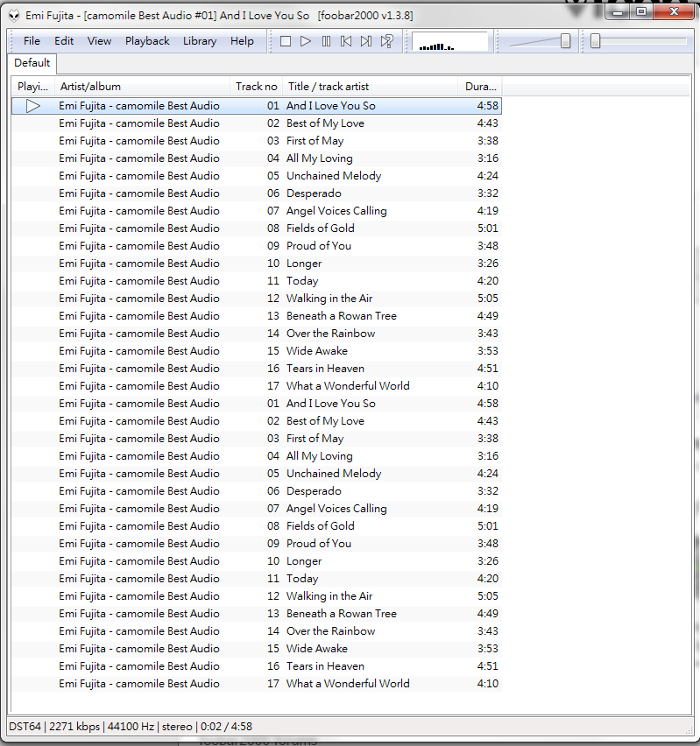Sort by Track no column header

(256, 87)
